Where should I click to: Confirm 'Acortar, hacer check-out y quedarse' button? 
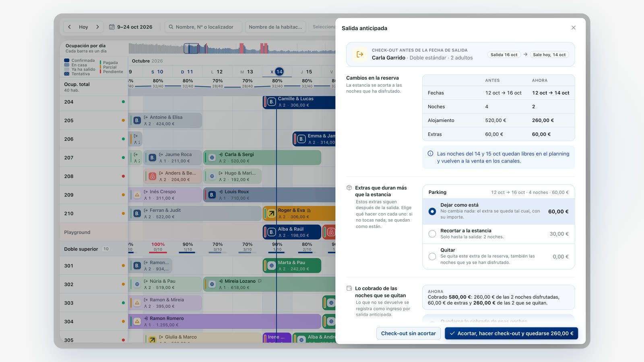511,333
